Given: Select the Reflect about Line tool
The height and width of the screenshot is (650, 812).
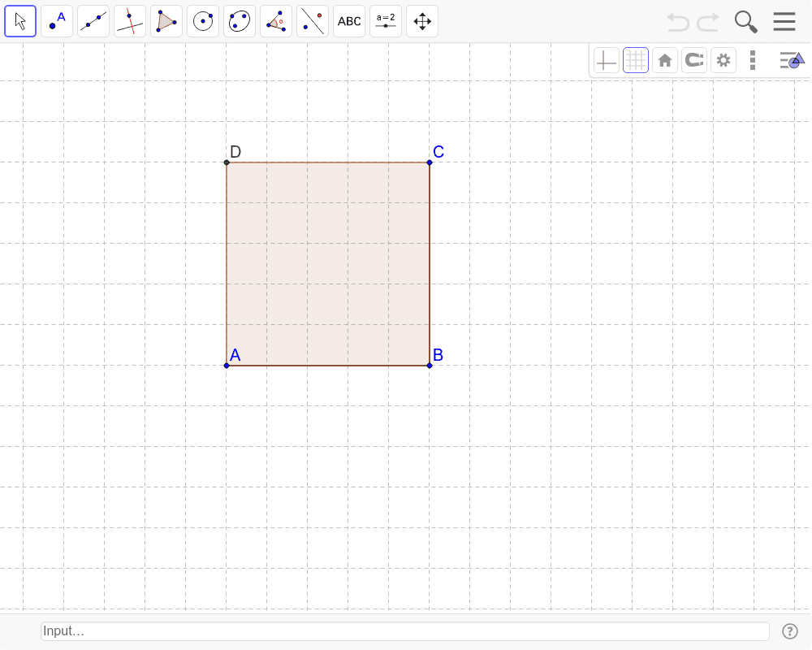Looking at the screenshot, I should [313, 21].
